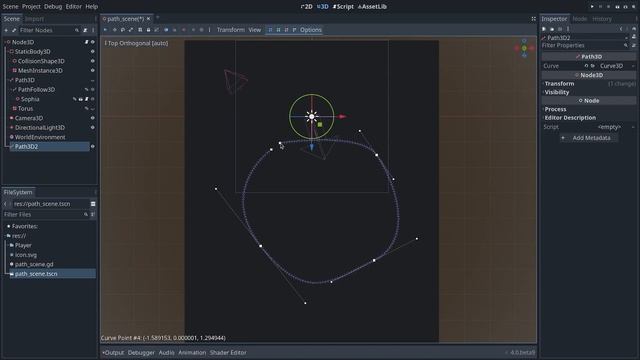This screenshot has height=360, width=640.
Task: Select path_scene.gd in FileSystem
Action: click(x=34, y=264)
